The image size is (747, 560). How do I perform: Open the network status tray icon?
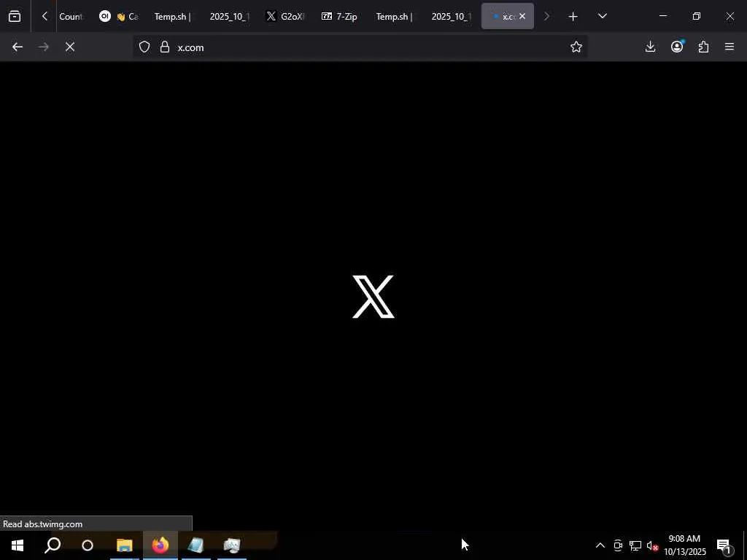[635, 545]
